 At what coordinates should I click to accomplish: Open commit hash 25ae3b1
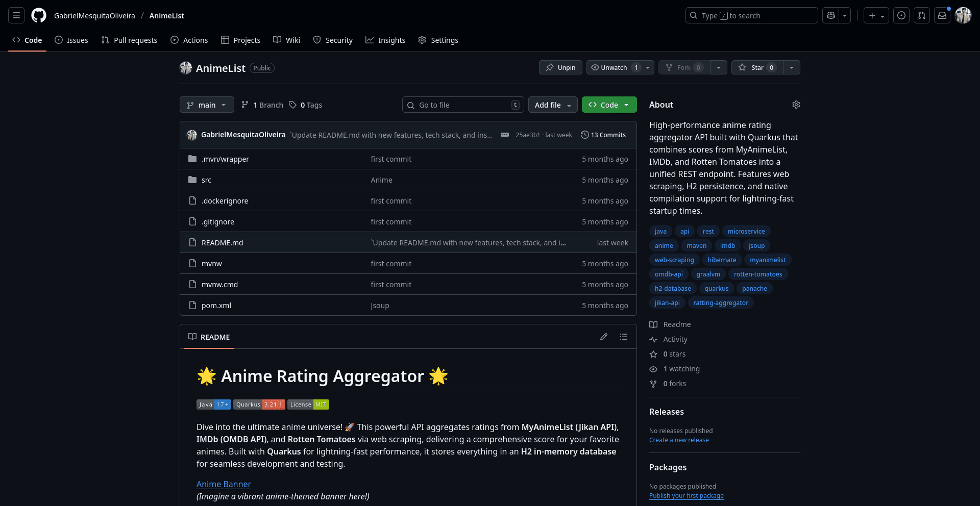[x=528, y=135]
